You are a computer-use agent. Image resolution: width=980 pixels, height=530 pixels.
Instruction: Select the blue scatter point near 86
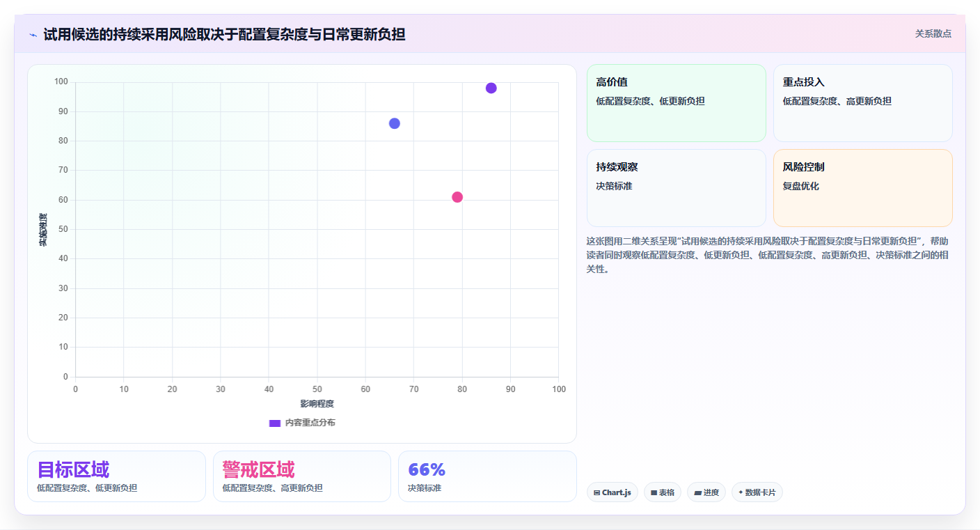[x=395, y=123]
